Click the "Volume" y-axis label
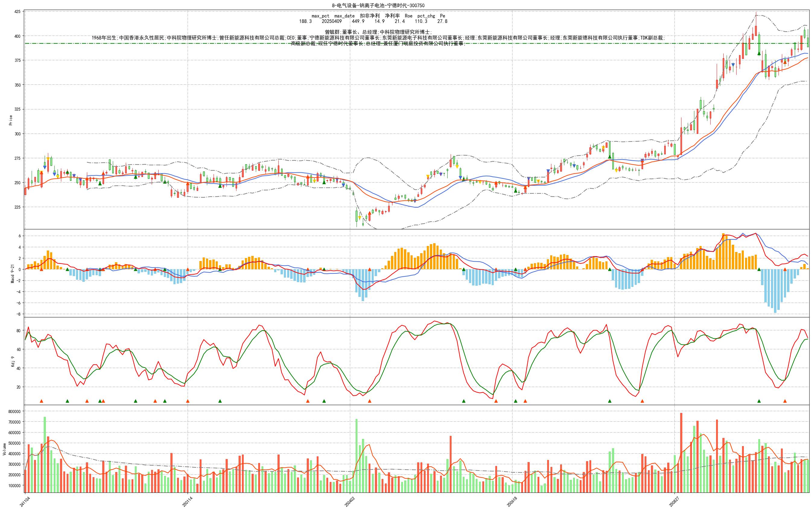Viewport: 812px width, 510px height. (x=5, y=449)
